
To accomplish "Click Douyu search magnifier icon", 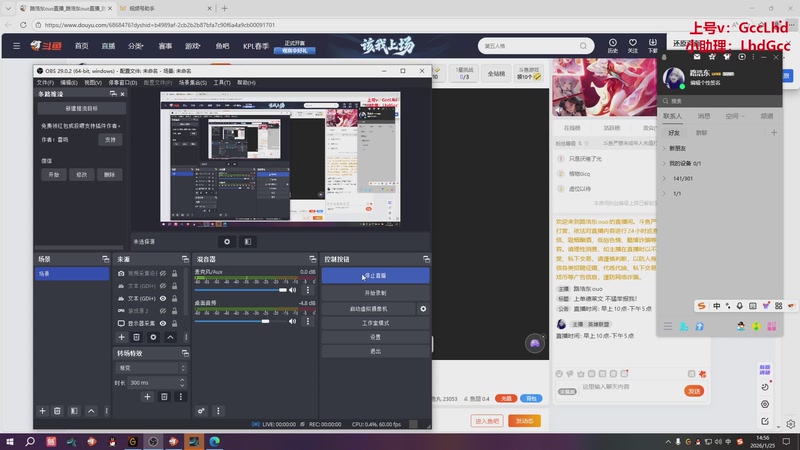I will pyautogui.click(x=583, y=46).
